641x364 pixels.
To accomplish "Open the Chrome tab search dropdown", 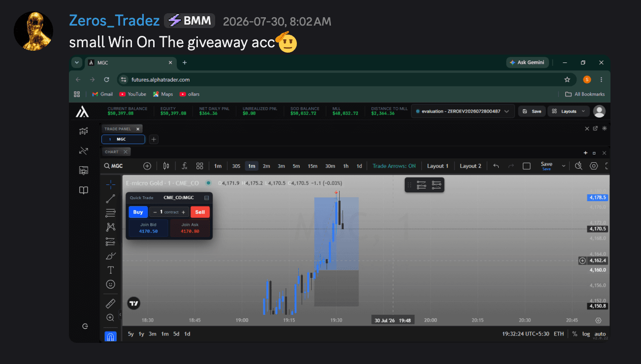I will [76, 62].
